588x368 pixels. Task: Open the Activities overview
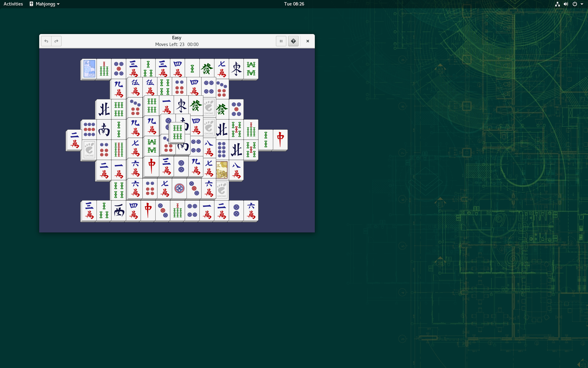pyautogui.click(x=13, y=4)
